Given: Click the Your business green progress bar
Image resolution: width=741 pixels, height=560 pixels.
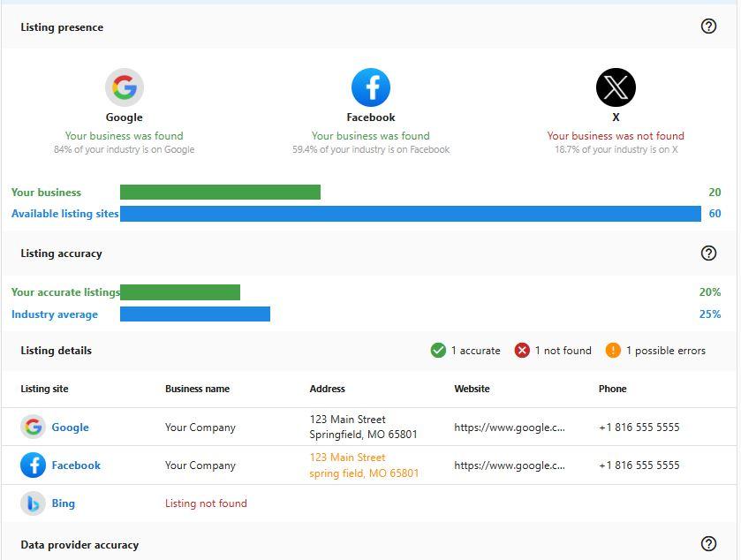Looking at the screenshot, I should pyautogui.click(x=221, y=192).
